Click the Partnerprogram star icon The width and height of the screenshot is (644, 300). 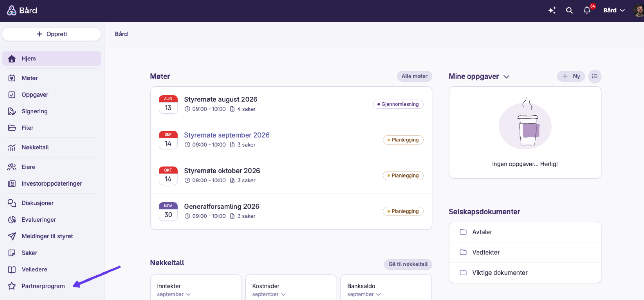click(x=12, y=286)
